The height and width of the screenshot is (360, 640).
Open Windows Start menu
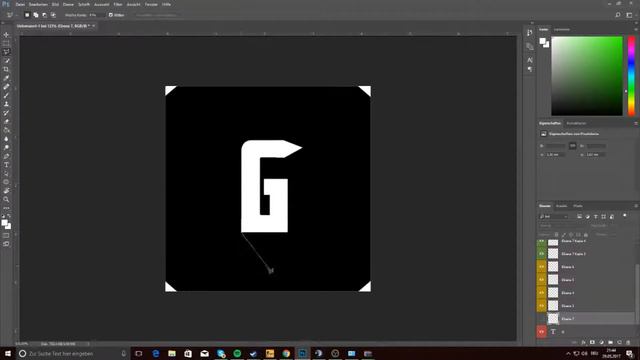pyautogui.click(x=7, y=353)
